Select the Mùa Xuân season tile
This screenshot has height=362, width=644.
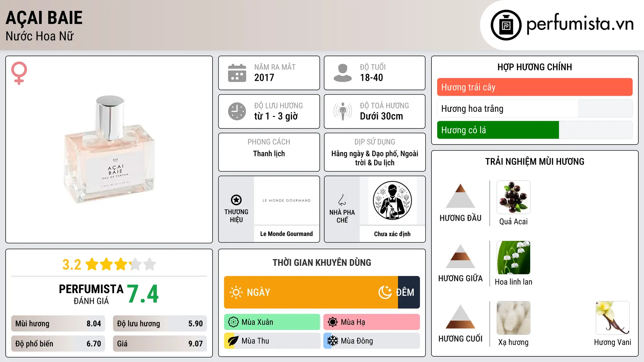(x=272, y=322)
